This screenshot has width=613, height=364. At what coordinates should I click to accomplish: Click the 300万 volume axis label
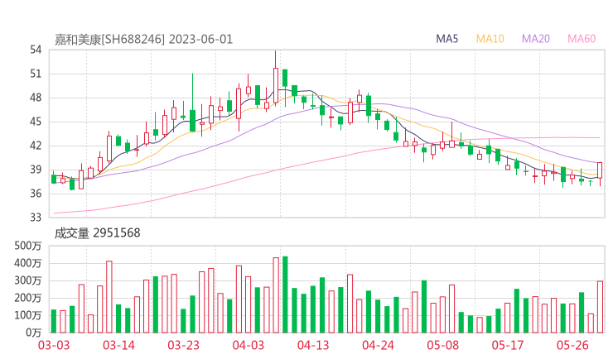pos(28,280)
